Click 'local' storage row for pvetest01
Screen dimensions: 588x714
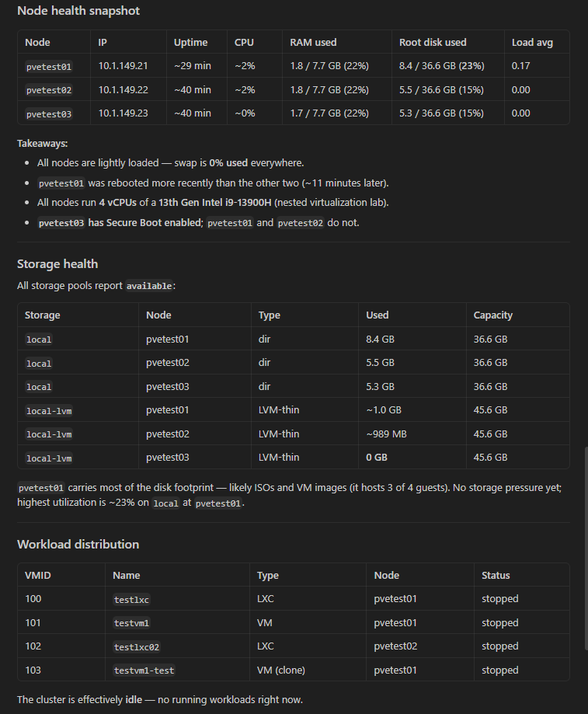point(39,340)
